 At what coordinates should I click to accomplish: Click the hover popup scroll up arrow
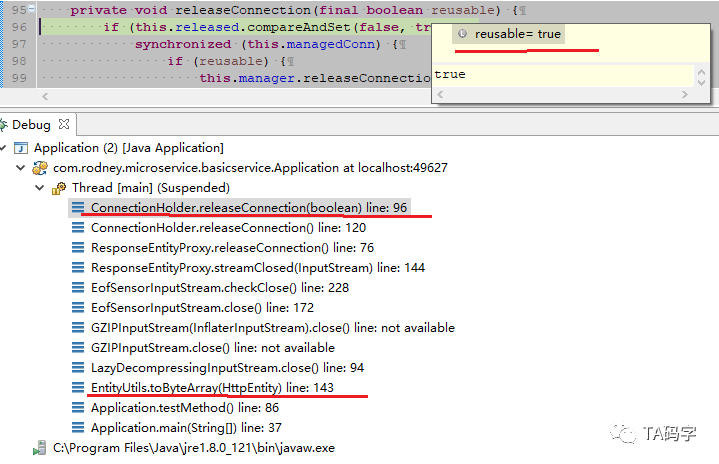coord(701,72)
